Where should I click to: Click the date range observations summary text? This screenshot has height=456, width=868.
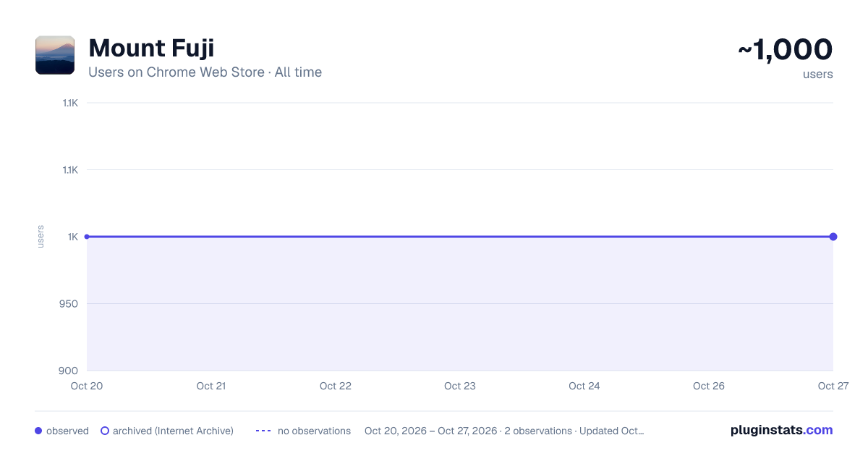point(504,431)
